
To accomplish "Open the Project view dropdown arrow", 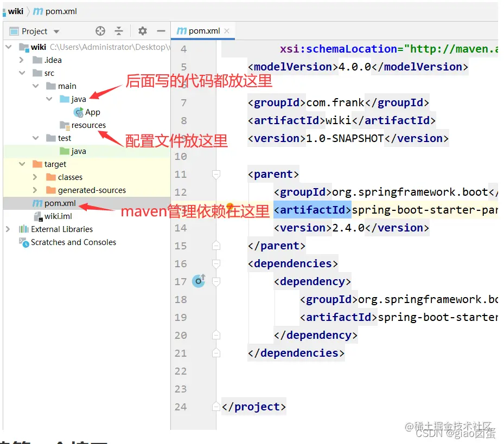I will [x=56, y=31].
